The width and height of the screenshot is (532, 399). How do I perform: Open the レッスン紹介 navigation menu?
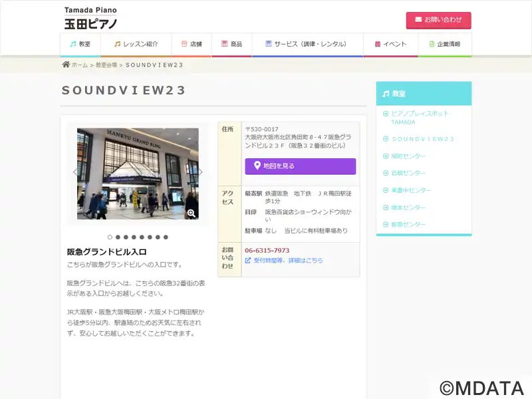[x=136, y=44]
